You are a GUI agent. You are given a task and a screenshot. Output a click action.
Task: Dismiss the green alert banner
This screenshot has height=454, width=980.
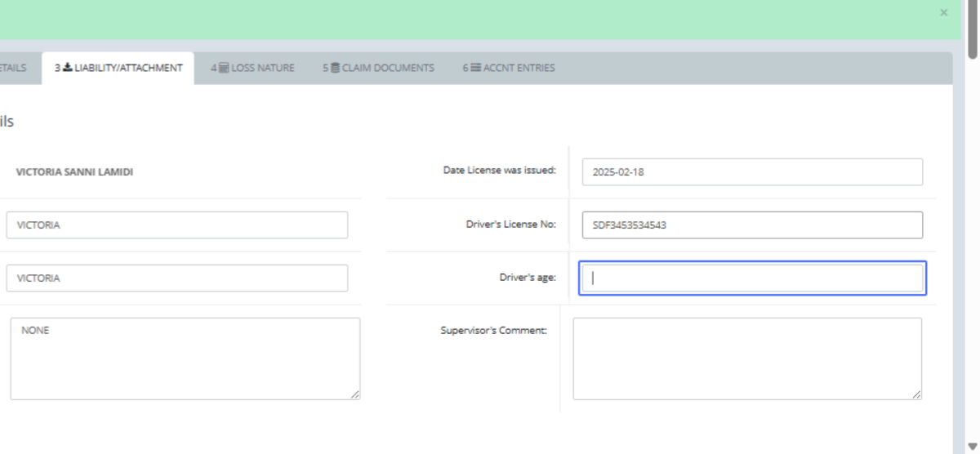[944, 13]
